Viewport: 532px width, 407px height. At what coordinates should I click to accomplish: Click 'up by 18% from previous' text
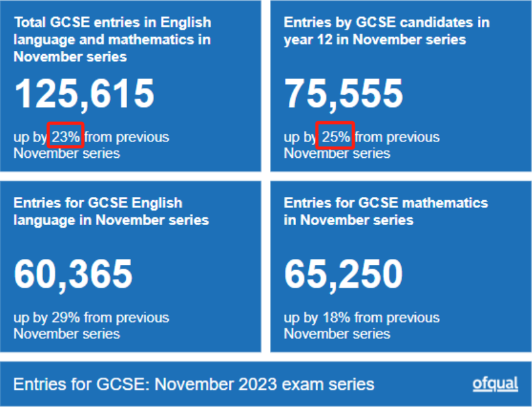pos(362,318)
